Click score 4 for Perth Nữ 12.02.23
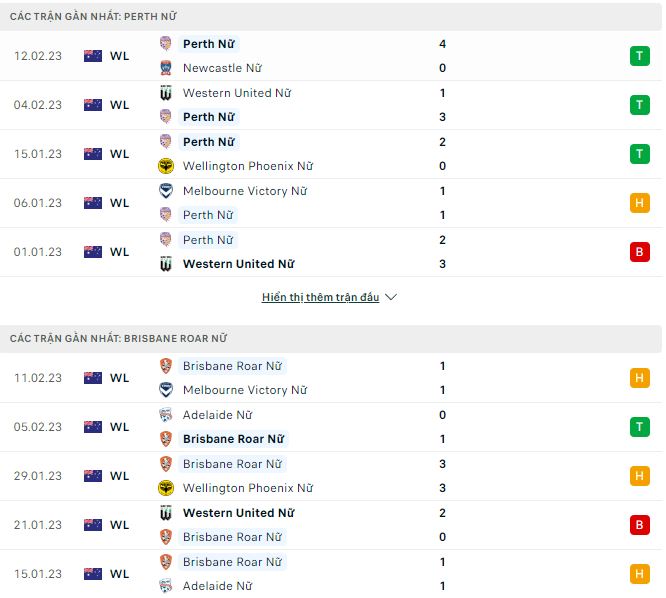This screenshot has width=666, height=598. click(x=443, y=44)
